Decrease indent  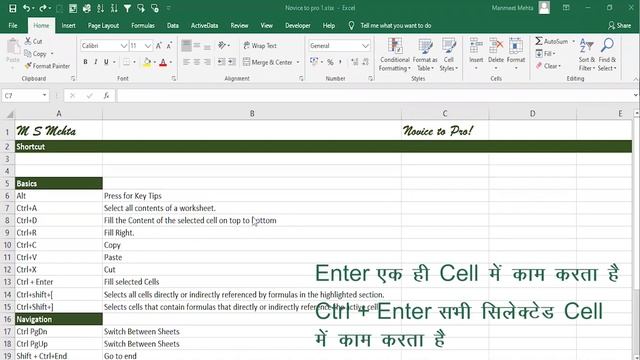tap(221, 62)
